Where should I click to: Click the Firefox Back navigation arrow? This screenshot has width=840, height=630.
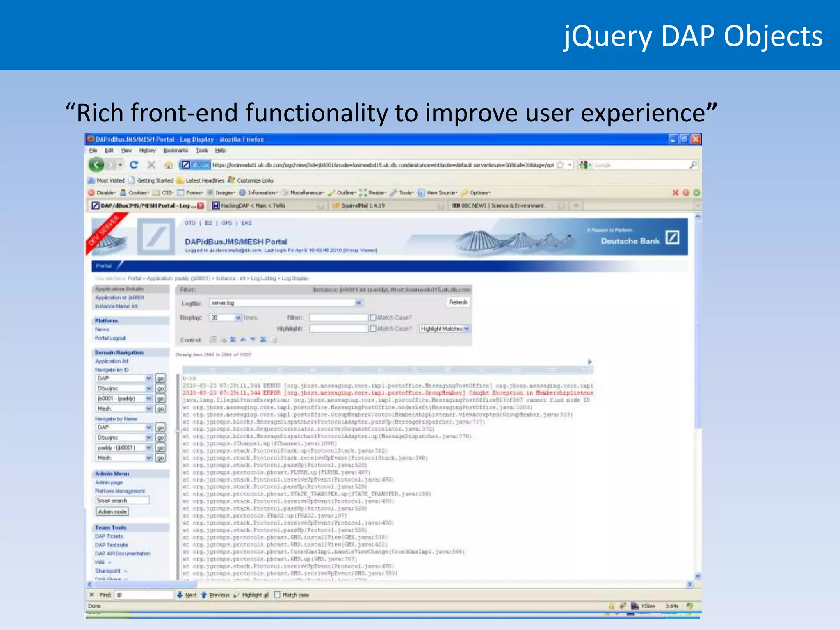(97, 165)
